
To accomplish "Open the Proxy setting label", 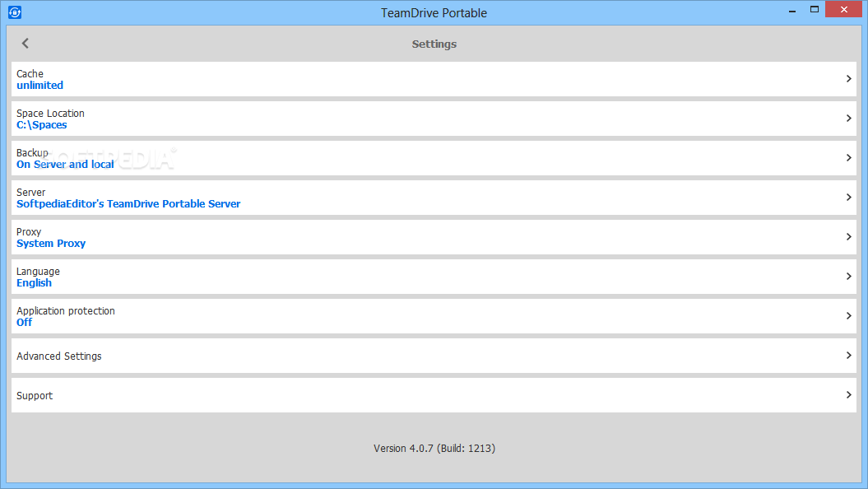I will tap(29, 232).
